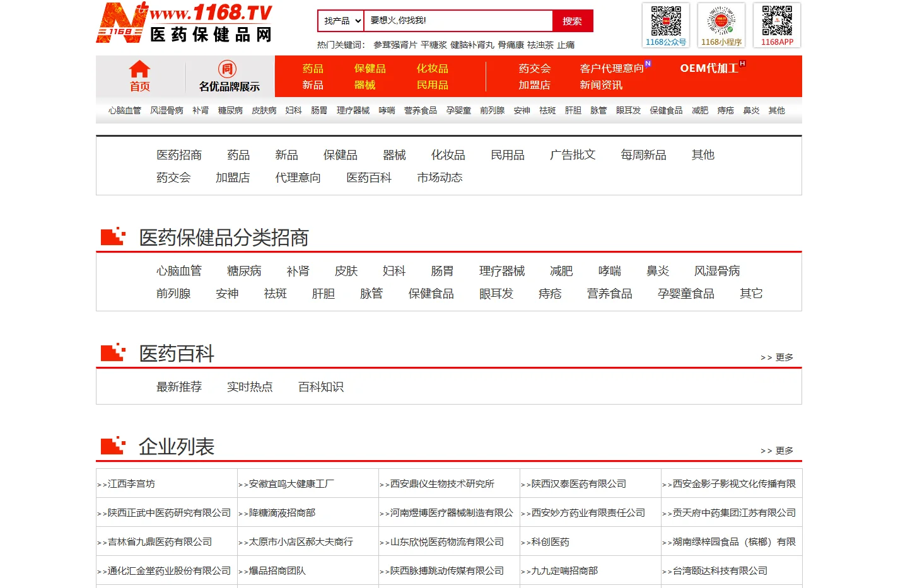The image size is (898, 588).
Task: Click the 1168.TV site logo
Action: pyautogui.click(x=184, y=23)
